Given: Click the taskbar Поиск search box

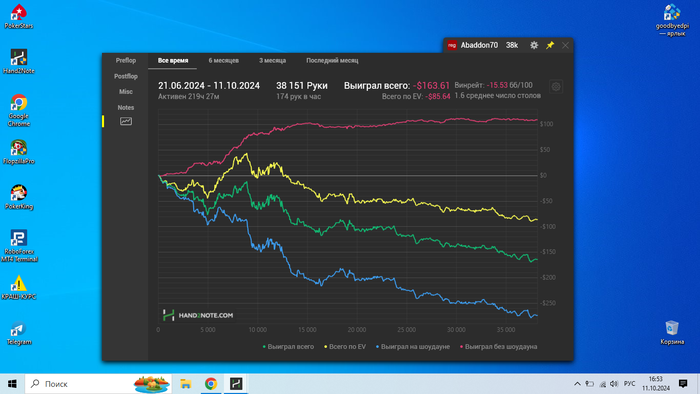Looking at the screenshot, I should [x=98, y=384].
